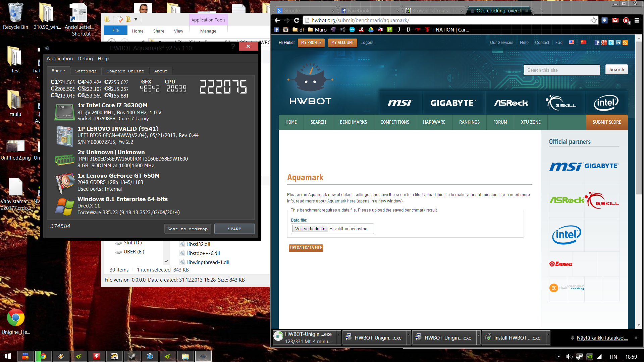
Task: Open the Chrome menu (hamburger) icon
Action: click(637, 20)
